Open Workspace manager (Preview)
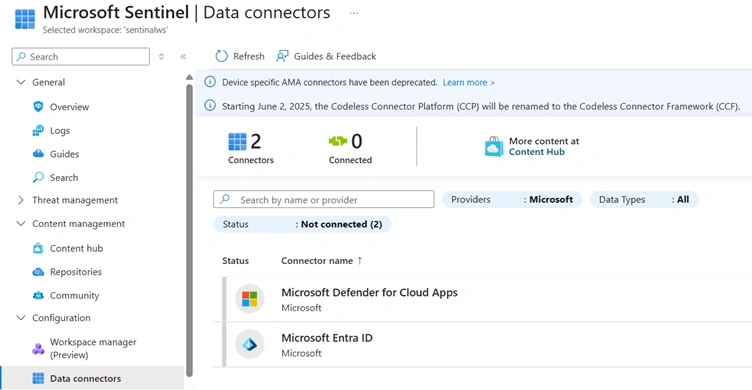Image resolution: width=752 pixels, height=390 pixels. point(93,348)
